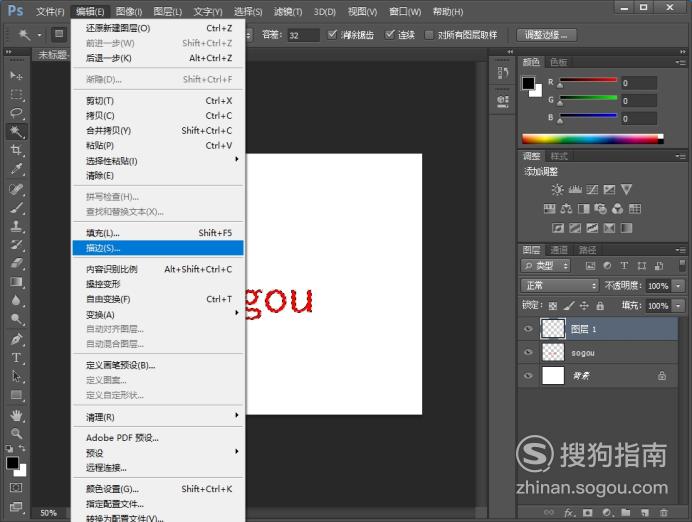Select the Blur tool
The height and width of the screenshot is (522, 692).
[16, 300]
